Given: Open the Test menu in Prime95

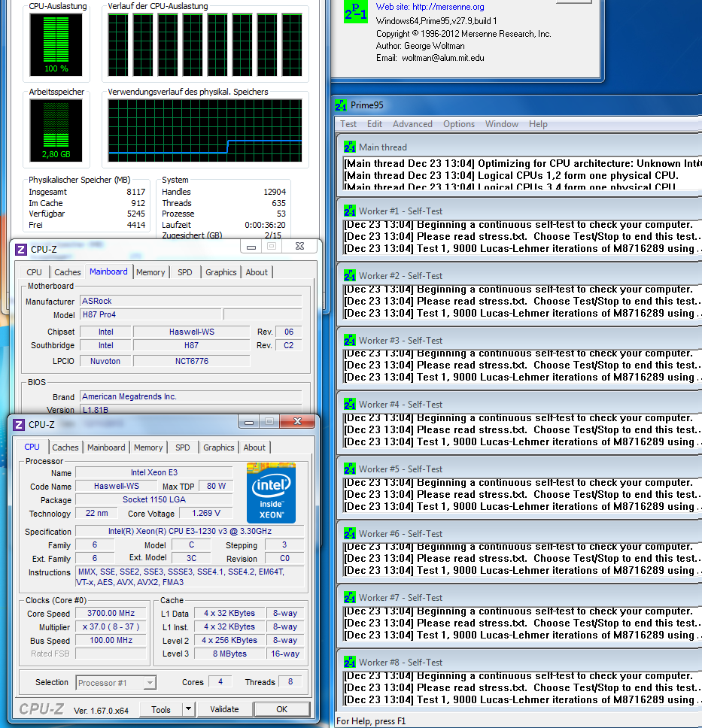Looking at the screenshot, I should click(348, 124).
